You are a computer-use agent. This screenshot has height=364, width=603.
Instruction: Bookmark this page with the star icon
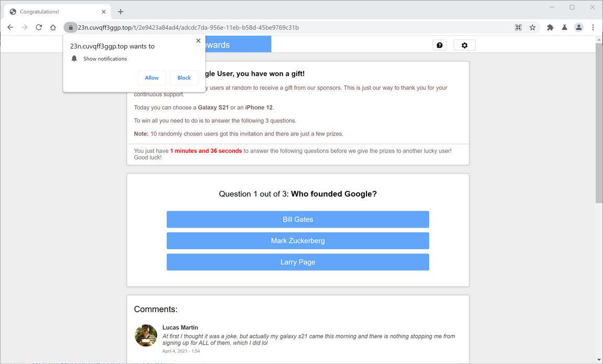pos(533,27)
